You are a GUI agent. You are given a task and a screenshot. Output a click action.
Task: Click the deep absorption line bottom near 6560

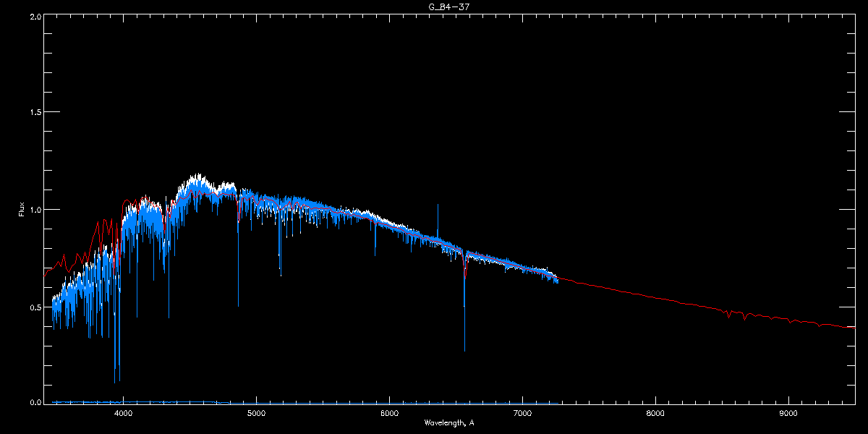point(464,349)
